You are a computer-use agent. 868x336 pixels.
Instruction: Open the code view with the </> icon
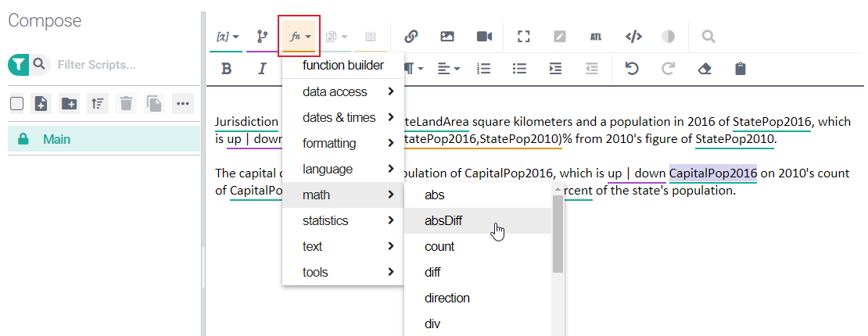(633, 37)
